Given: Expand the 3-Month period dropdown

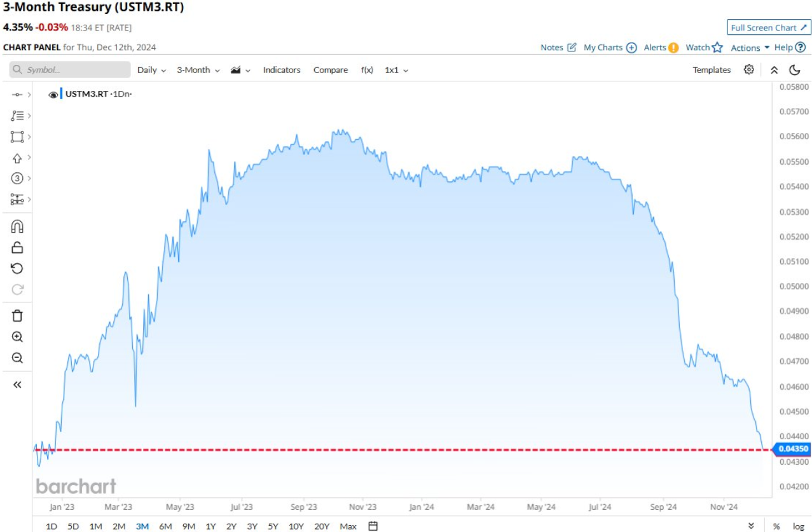Looking at the screenshot, I should (x=198, y=70).
